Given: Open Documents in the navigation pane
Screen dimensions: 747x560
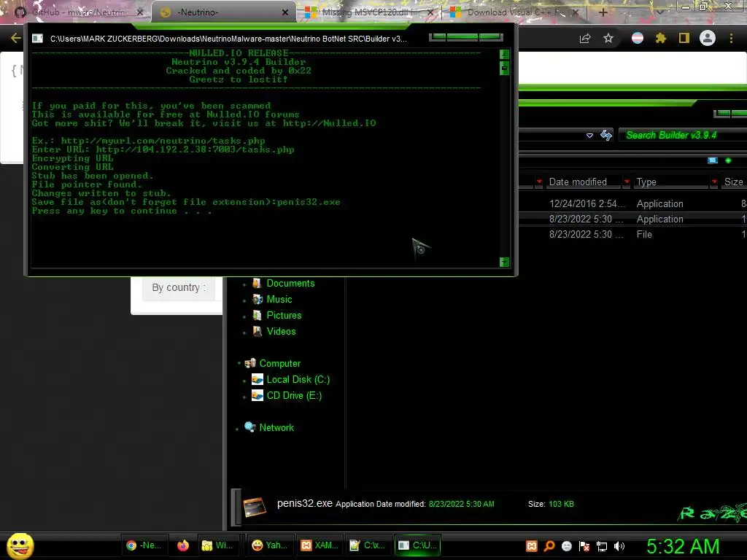Looking at the screenshot, I should (x=290, y=284).
